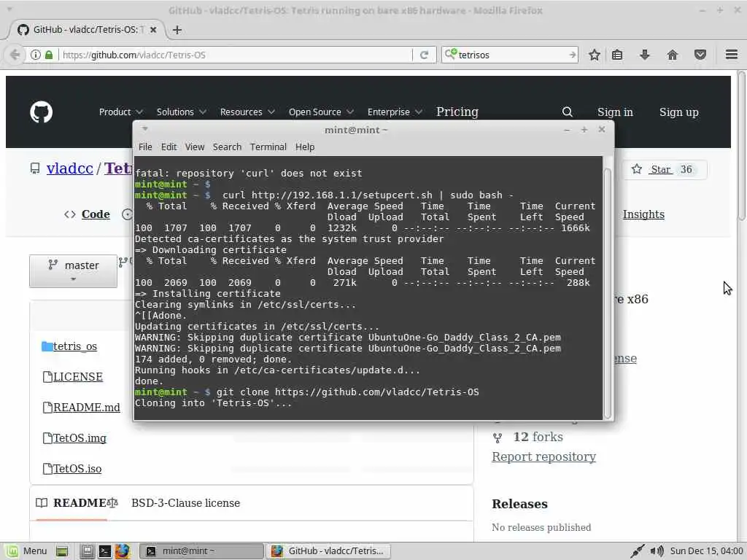Go back with Firefox back arrow
The image size is (747, 560).
tap(15, 55)
